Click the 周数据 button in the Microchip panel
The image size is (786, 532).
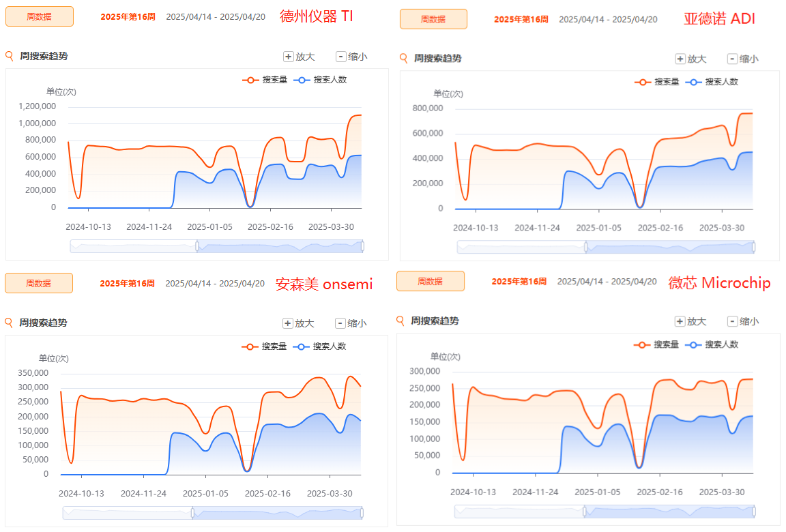431,281
